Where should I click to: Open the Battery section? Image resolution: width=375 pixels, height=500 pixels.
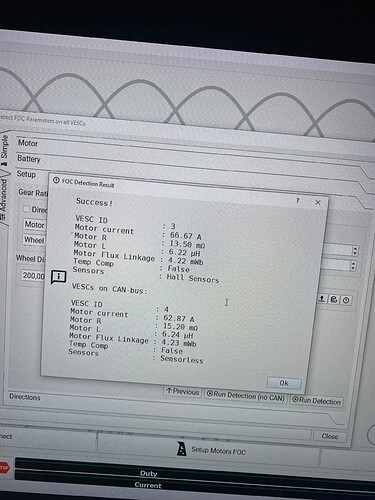29,159
